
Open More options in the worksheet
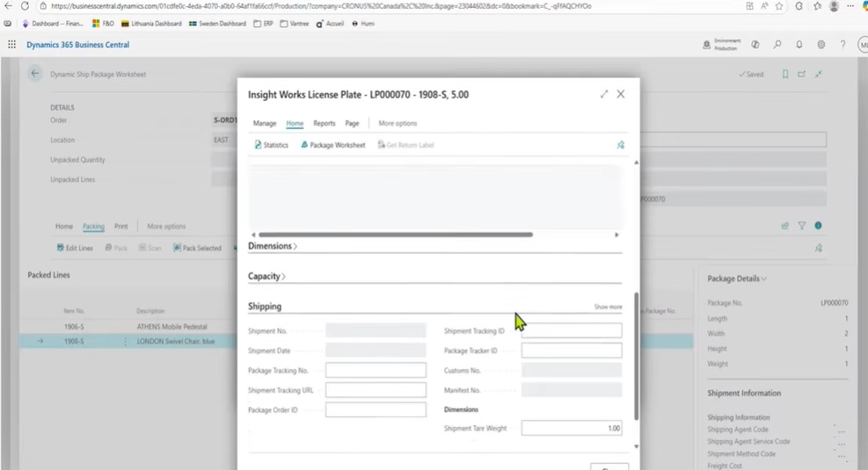tap(166, 226)
